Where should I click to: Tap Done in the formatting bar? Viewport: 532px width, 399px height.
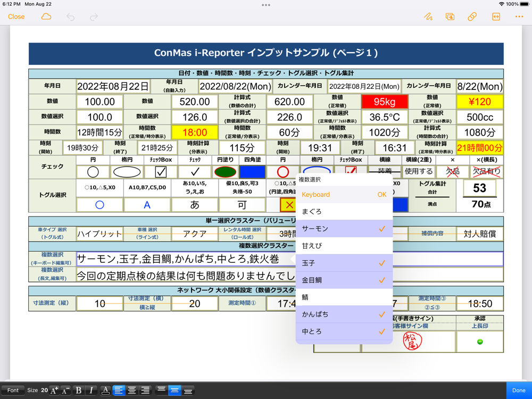click(x=519, y=390)
